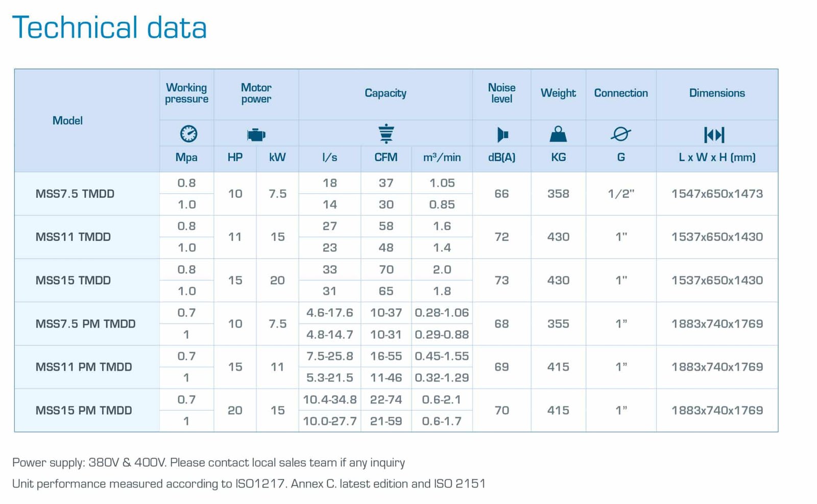This screenshot has height=504, width=817.
Task: Select the MSS7.5 TMDD model row label
Action: tap(75, 194)
